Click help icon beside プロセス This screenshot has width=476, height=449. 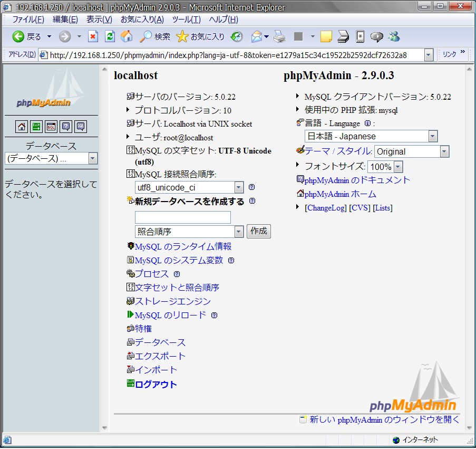pos(177,274)
